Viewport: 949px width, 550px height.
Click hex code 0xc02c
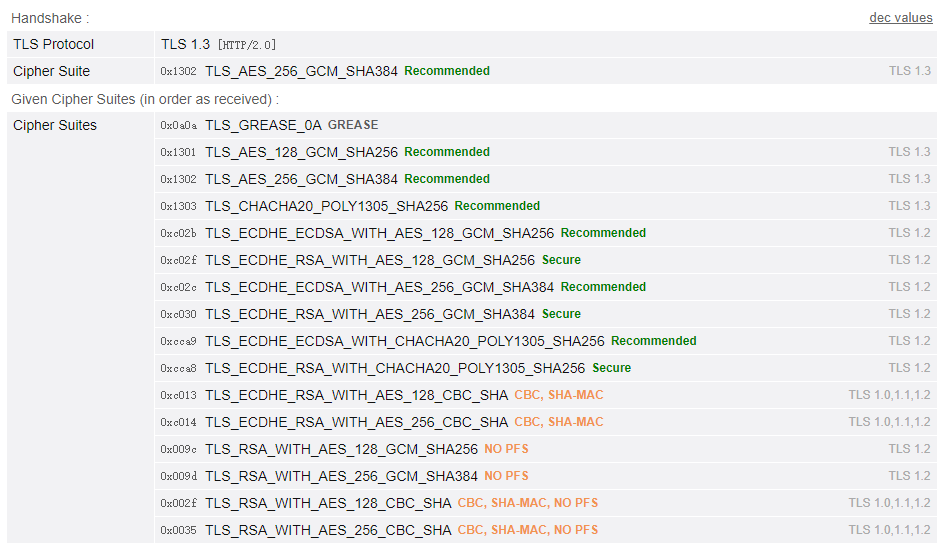click(x=179, y=287)
